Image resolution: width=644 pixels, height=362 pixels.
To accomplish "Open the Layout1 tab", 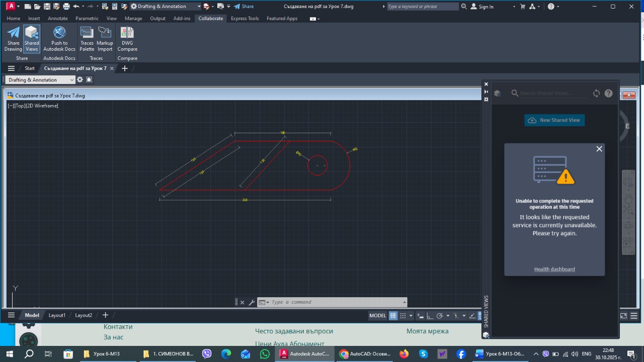I will pos(57,315).
